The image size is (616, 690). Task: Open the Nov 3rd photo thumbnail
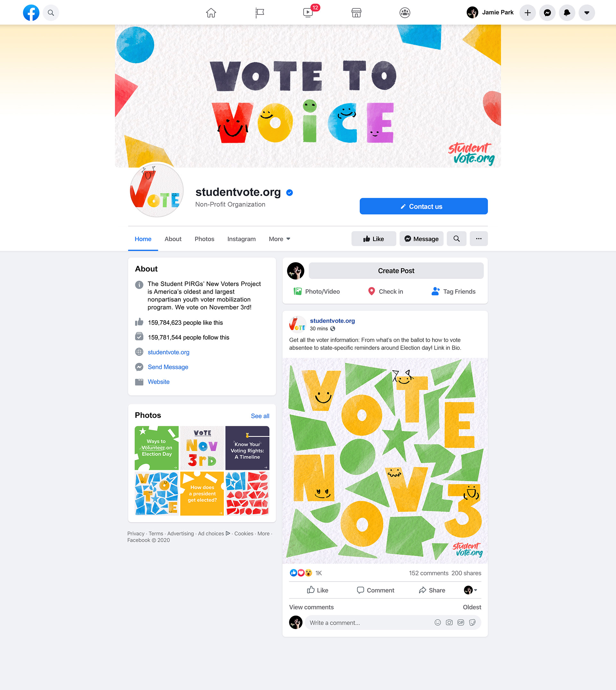202,448
